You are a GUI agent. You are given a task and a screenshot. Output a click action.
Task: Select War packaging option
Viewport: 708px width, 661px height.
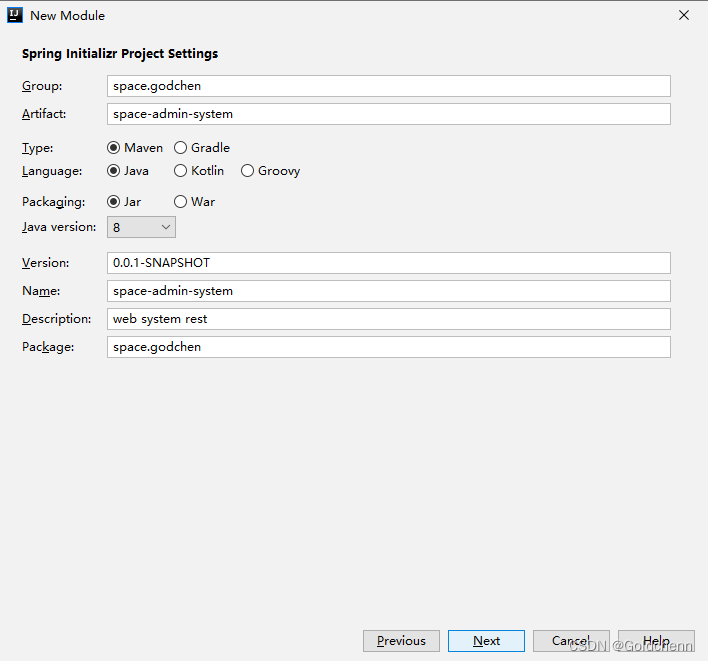click(194, 201)
